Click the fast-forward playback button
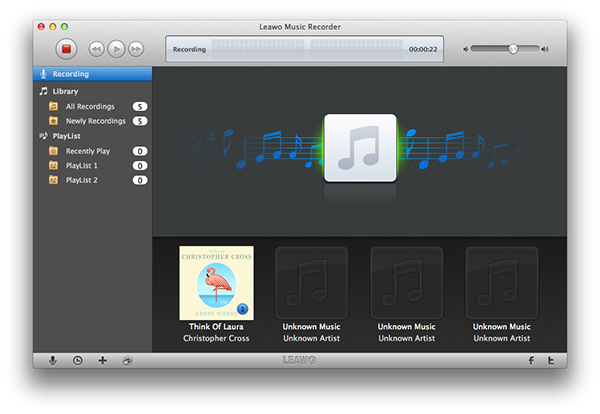 pos(135,48)
